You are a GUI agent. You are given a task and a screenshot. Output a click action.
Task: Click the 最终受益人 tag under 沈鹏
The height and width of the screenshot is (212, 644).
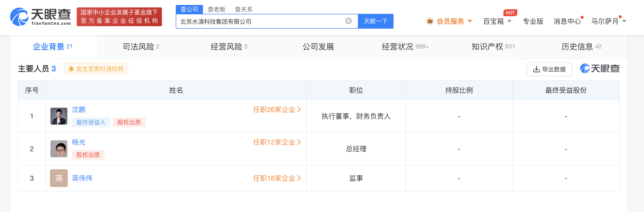coord(91,122)
